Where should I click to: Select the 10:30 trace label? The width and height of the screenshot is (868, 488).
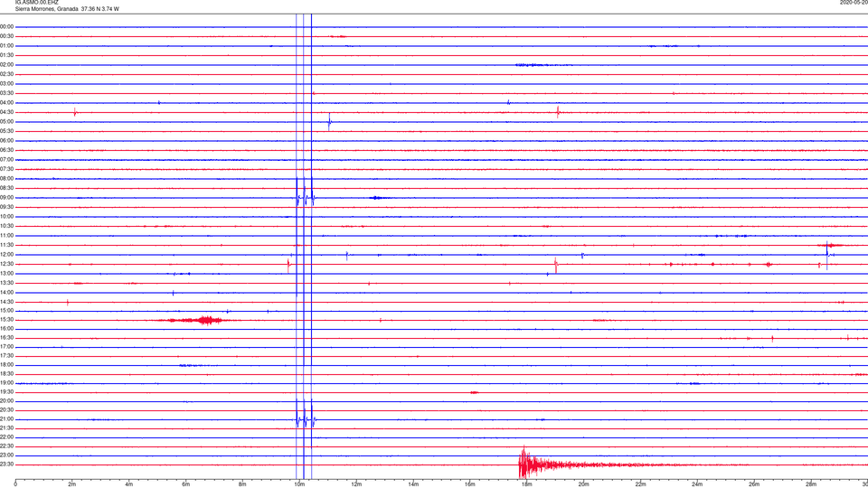point(6,226)
